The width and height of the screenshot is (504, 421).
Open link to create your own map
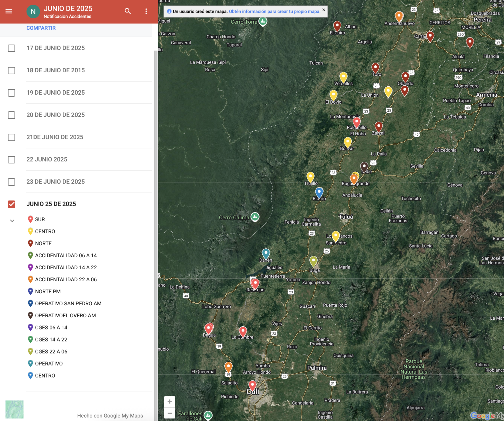274,12
